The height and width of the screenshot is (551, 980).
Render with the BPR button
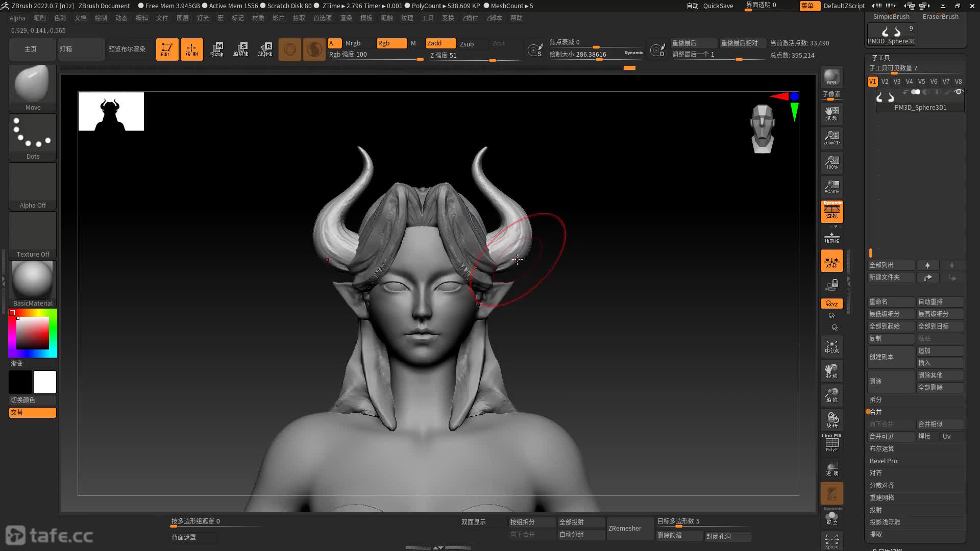click(832, 77)
